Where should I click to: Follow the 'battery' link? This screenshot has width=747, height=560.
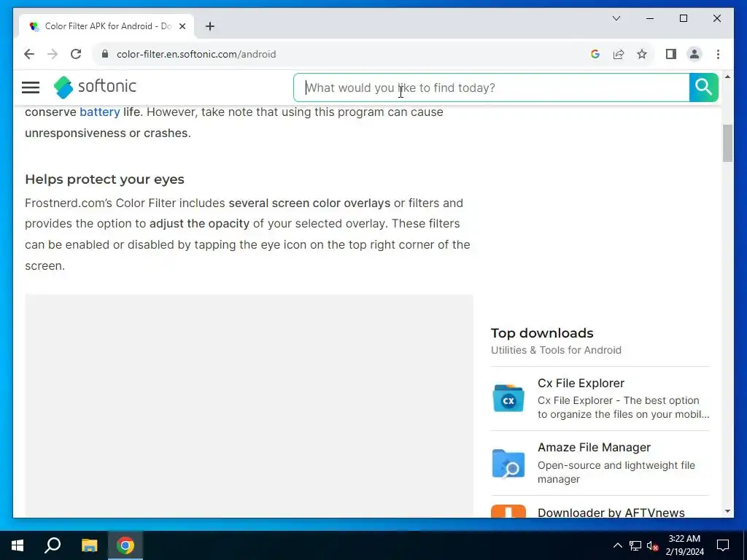coord(99,112)
